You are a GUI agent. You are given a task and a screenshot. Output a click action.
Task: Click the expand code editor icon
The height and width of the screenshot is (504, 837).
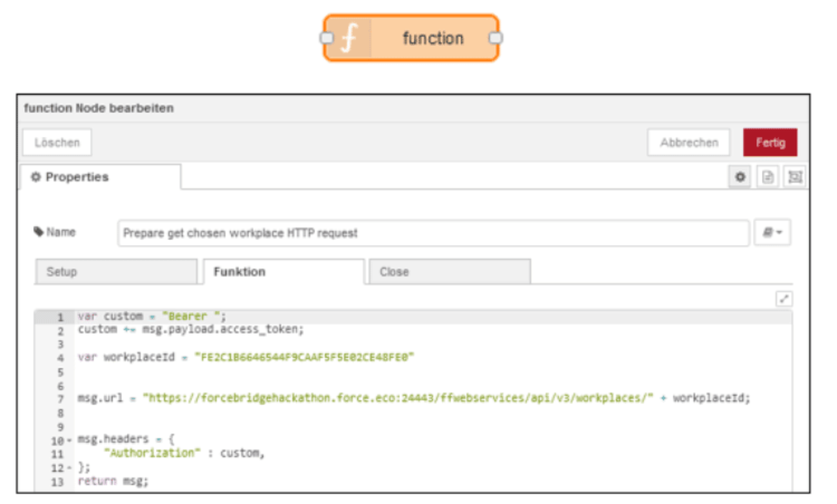click(785, 298)
